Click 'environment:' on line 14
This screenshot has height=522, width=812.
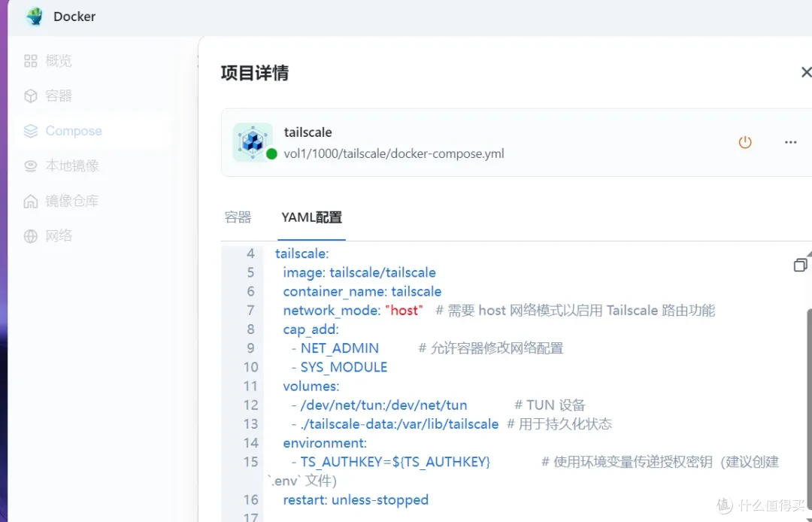coord(325,443)
